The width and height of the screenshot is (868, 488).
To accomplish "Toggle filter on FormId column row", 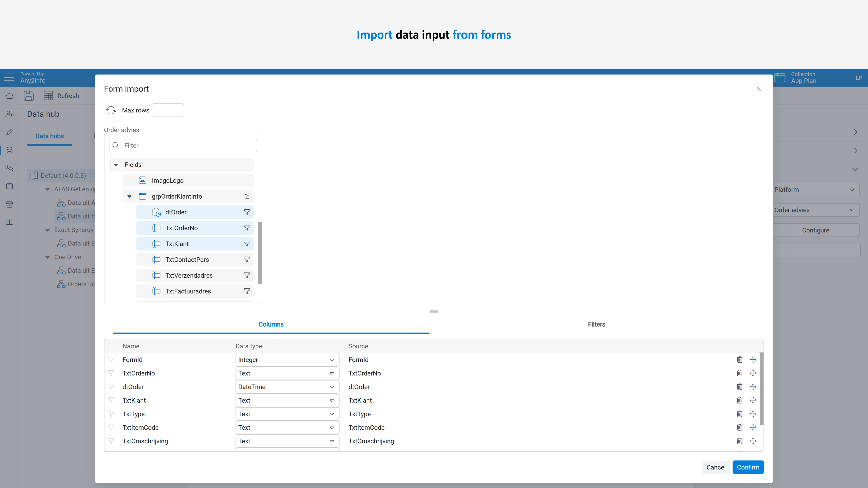I will 111,360.
